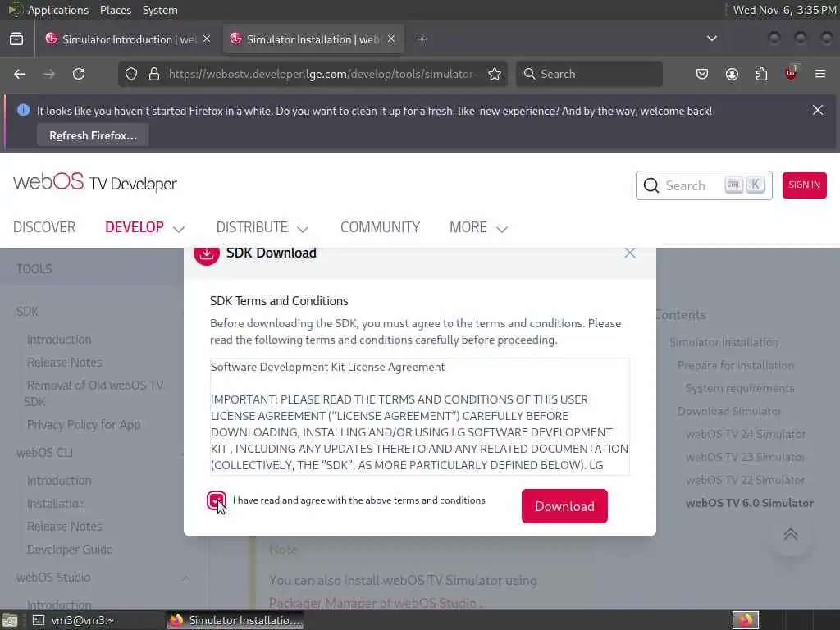The height and width of the screenshot is (630, 840).
Task: Open the list all tabs chevron
Action: (712, 39)
